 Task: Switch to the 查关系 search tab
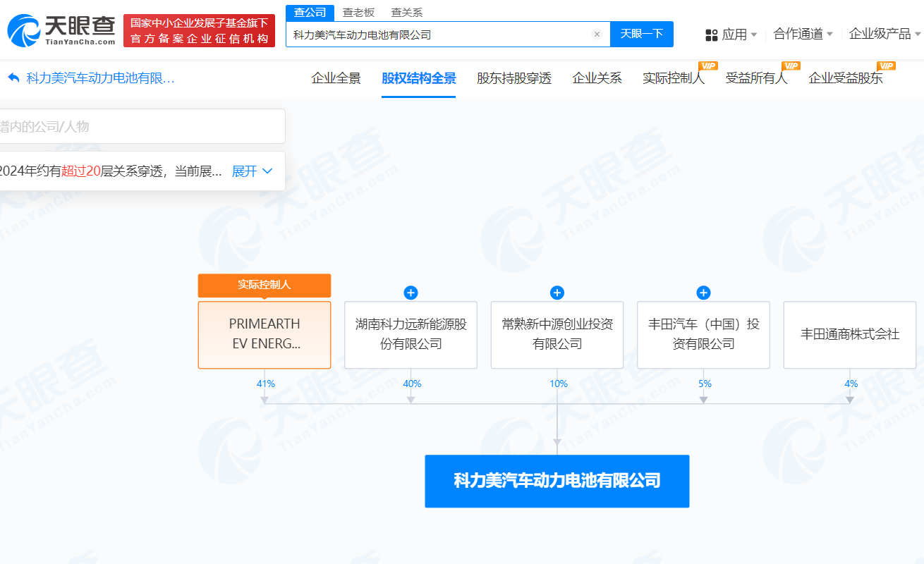coord(407,13)
